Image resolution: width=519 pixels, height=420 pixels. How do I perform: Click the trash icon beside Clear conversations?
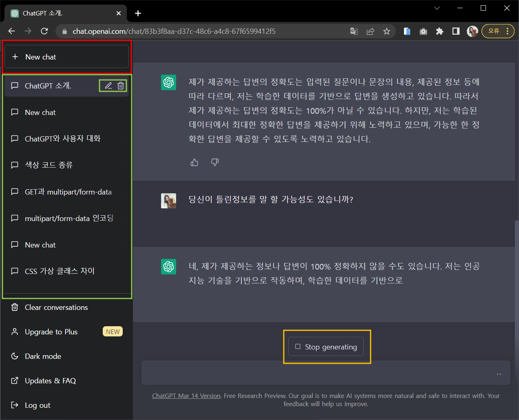(x=15, y=307)
